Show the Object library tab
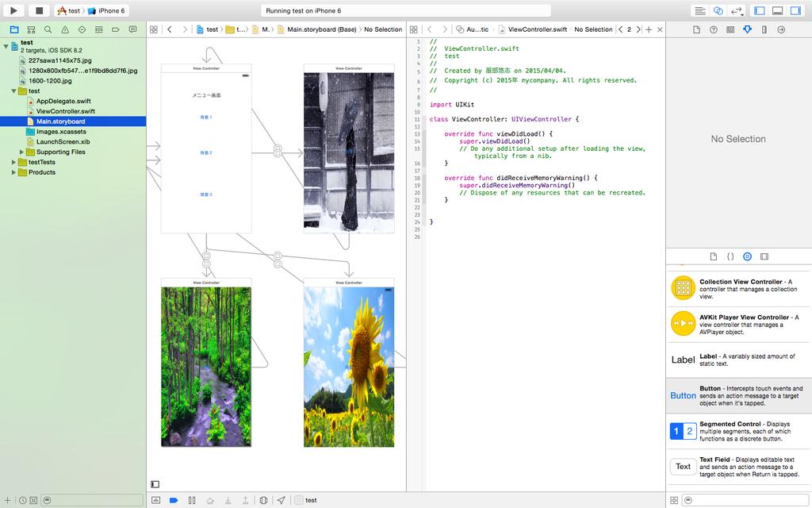The width and height of the screenshot is (812, 508). [747, 256]
